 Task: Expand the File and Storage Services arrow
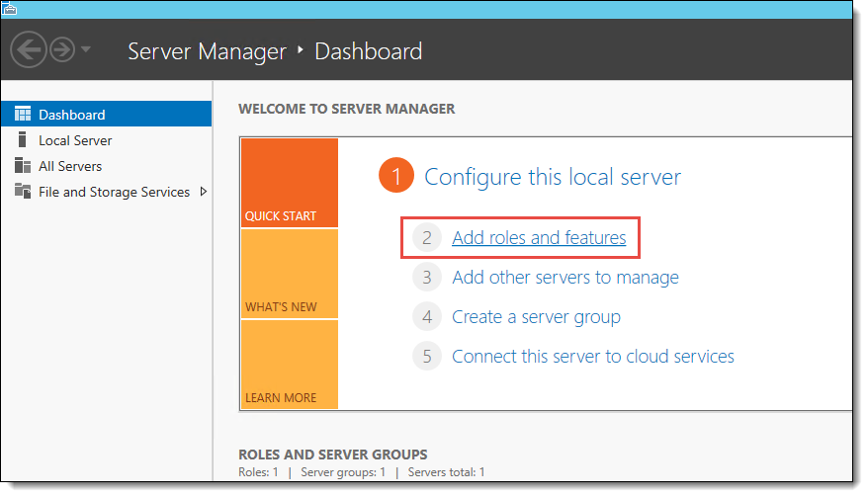tap(204, 192)
